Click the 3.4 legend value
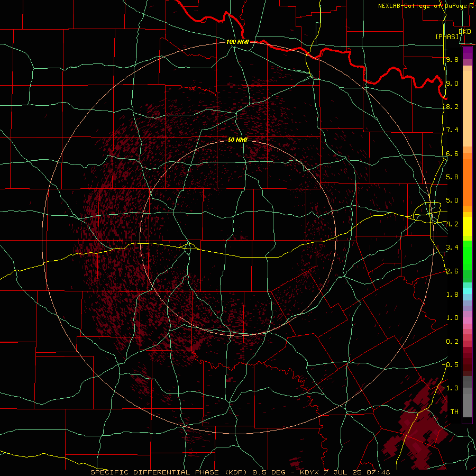 tap(452, 248)
